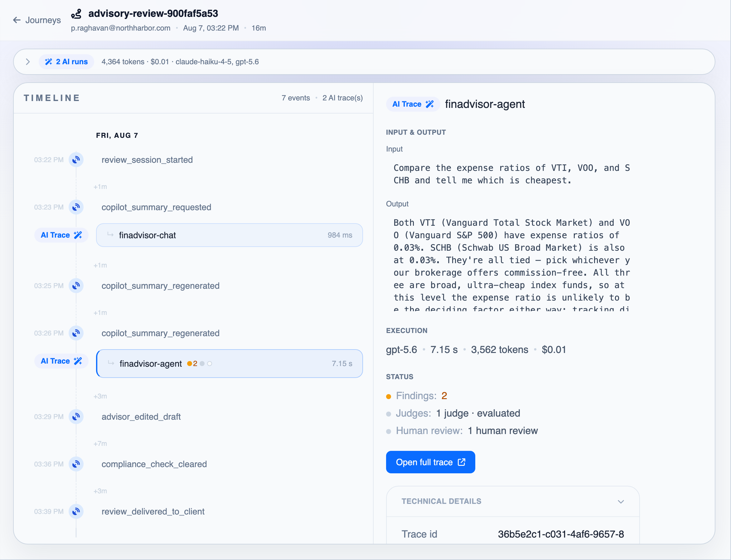
Task: Open full trace
Action: click(430, 462)
